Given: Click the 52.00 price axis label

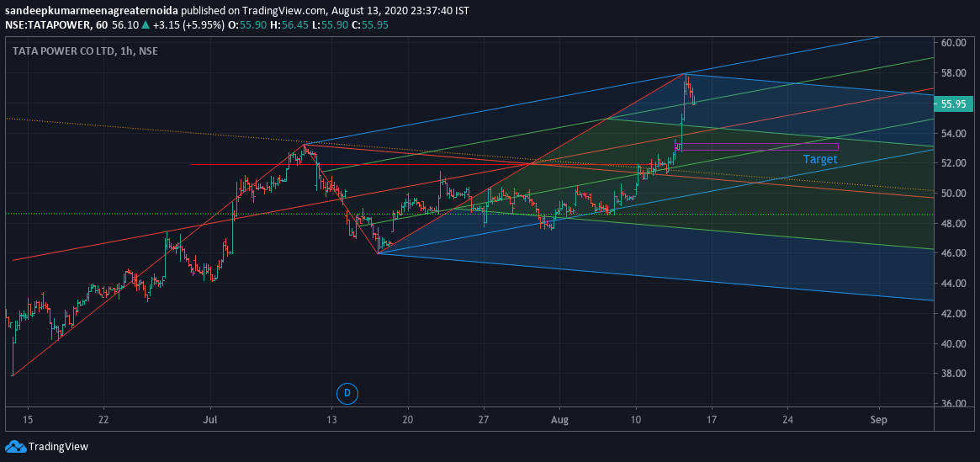Looking at the screenshot, I should click(955, 163).
